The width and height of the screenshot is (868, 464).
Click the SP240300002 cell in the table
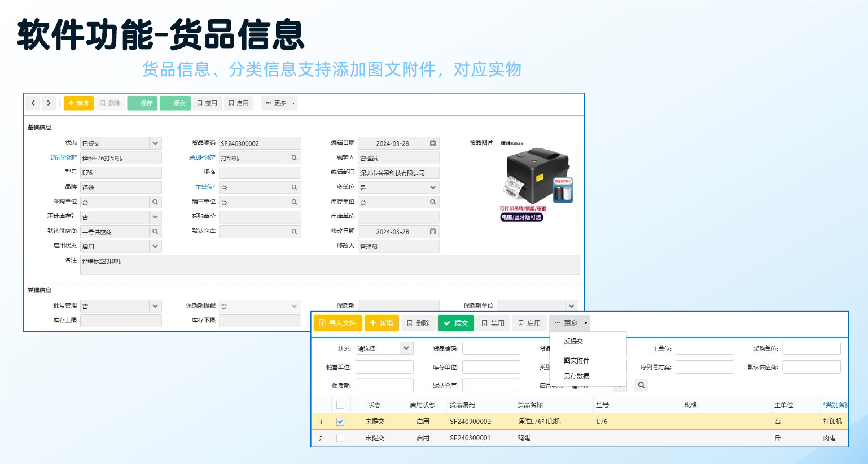pos(470,422)
